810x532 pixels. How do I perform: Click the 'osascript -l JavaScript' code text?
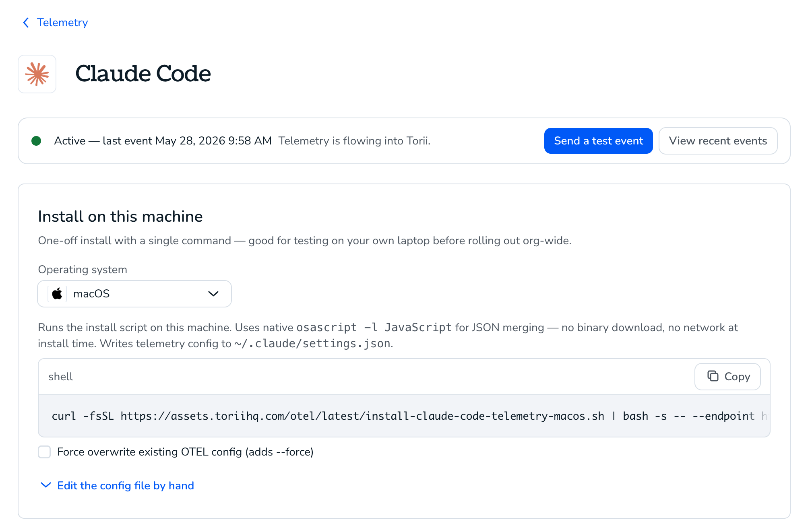pyautogui.click(x=374, y=328)
